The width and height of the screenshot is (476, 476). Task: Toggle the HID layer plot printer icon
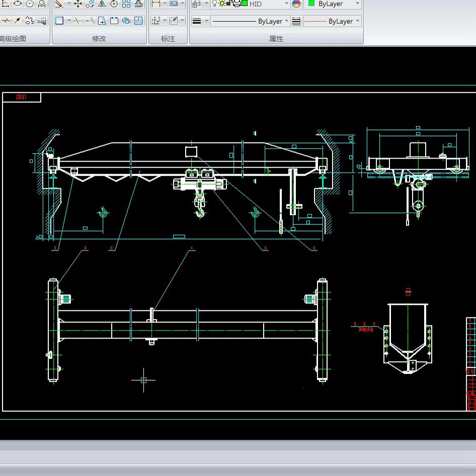click(236, 4)
